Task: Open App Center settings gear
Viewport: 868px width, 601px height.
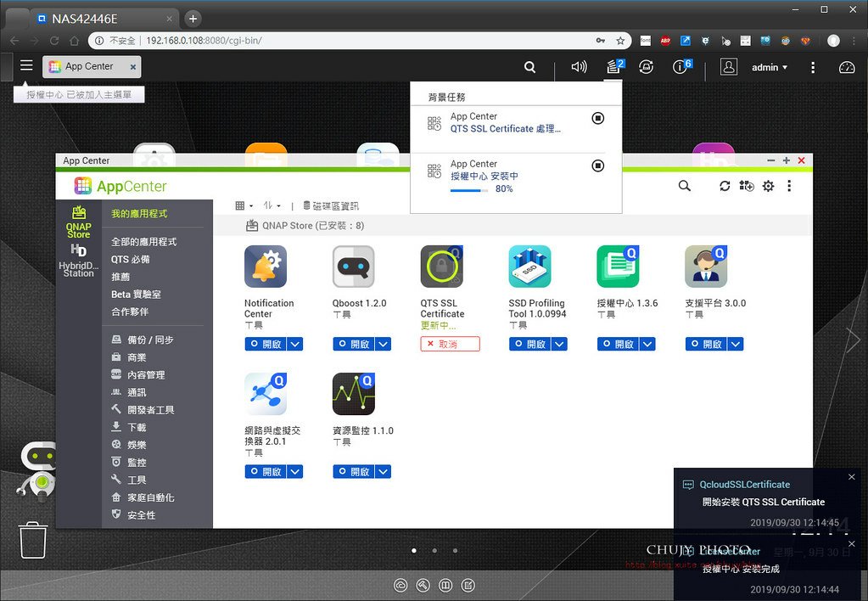Action: pos(768,186)
